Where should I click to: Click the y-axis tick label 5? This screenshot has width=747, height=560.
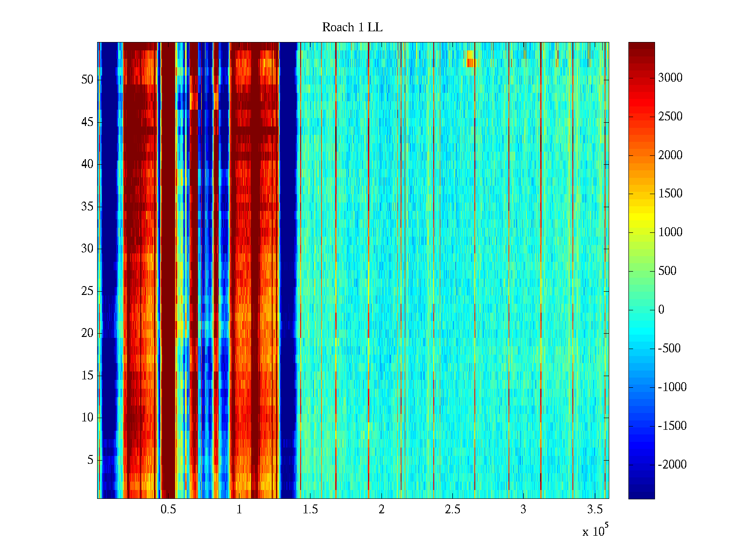pos(90,460)
